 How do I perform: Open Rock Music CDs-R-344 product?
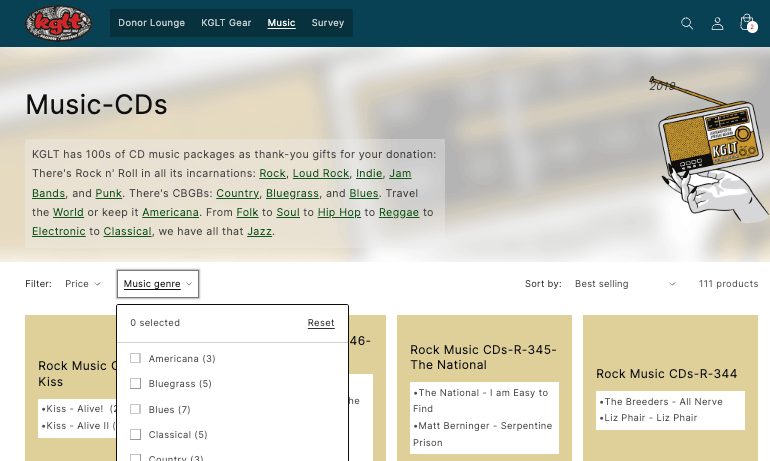(x=666, y=374)
